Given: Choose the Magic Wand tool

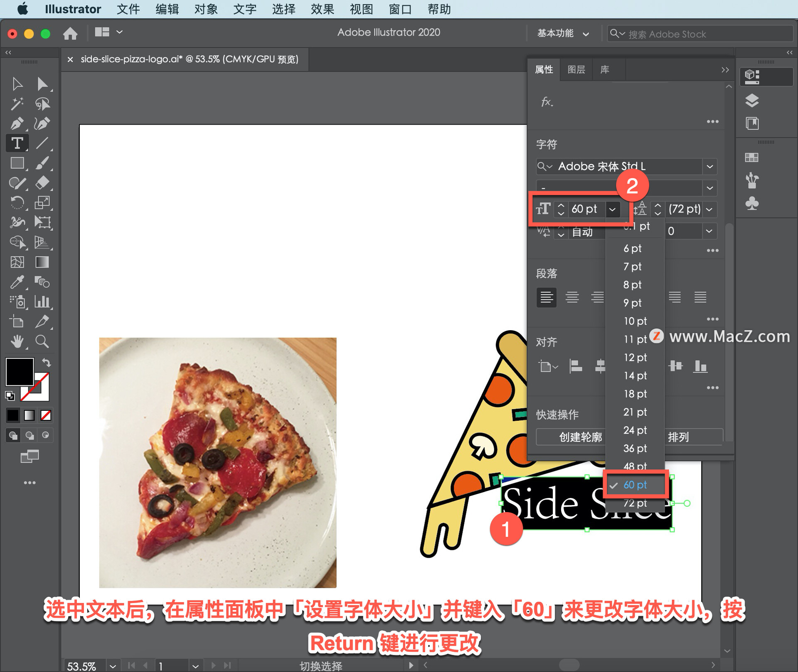Looking at the screenshot, I should tap(17, 104).
